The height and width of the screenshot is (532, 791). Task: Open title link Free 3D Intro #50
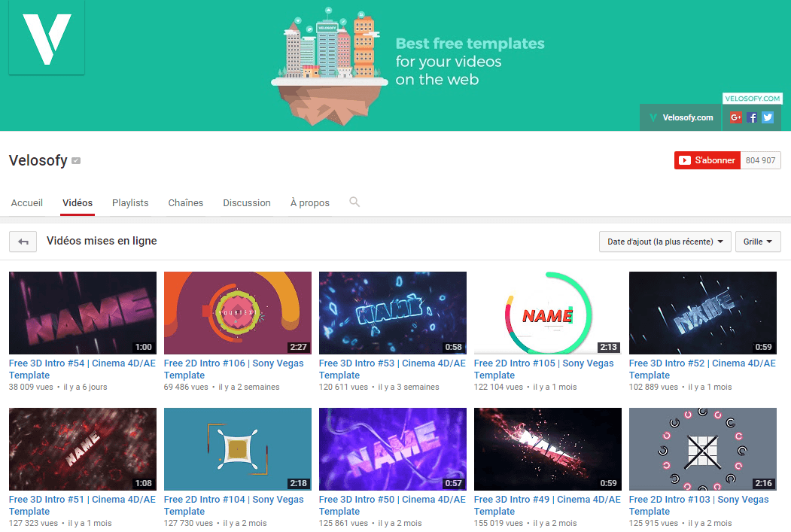[x=392, y=505]
